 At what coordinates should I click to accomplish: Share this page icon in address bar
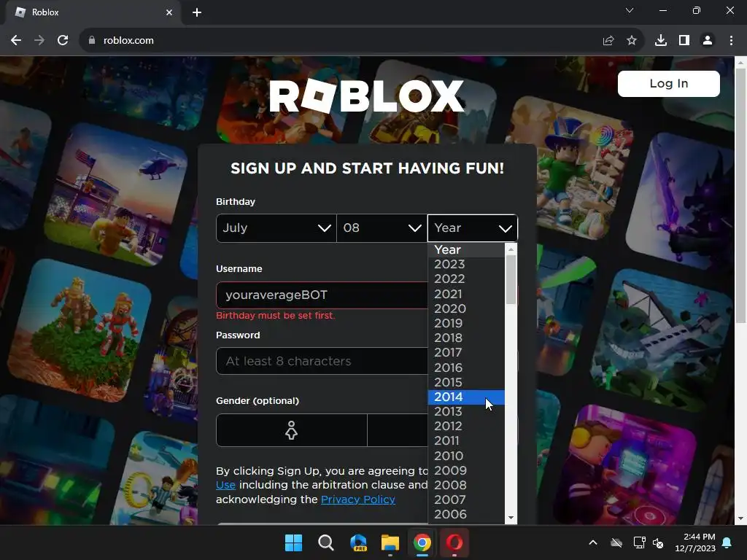[608, 41]
